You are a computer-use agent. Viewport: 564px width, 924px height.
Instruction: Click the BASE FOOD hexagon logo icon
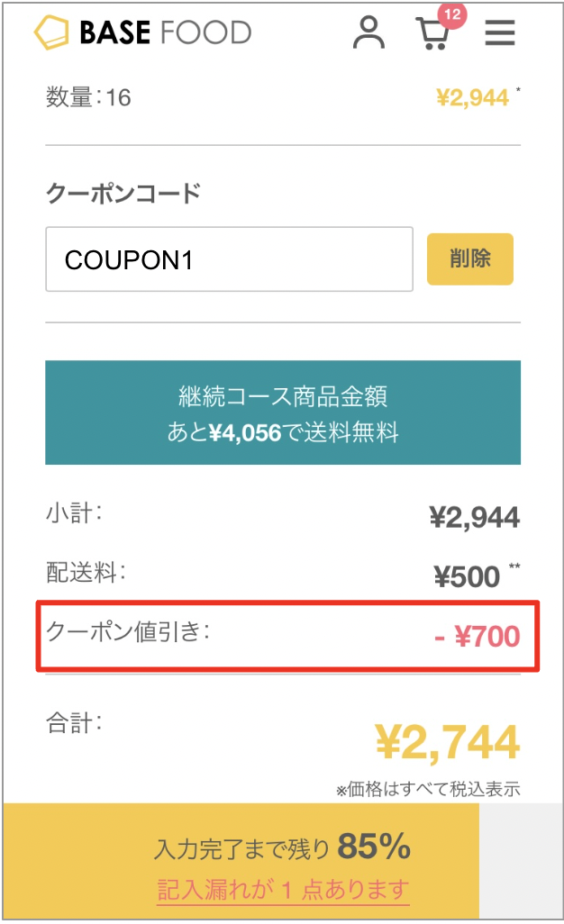coord(51,33)
